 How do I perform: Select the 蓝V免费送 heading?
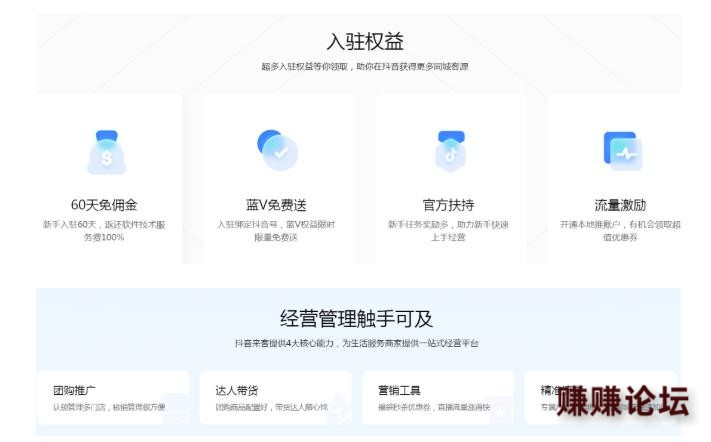(276, 205)
